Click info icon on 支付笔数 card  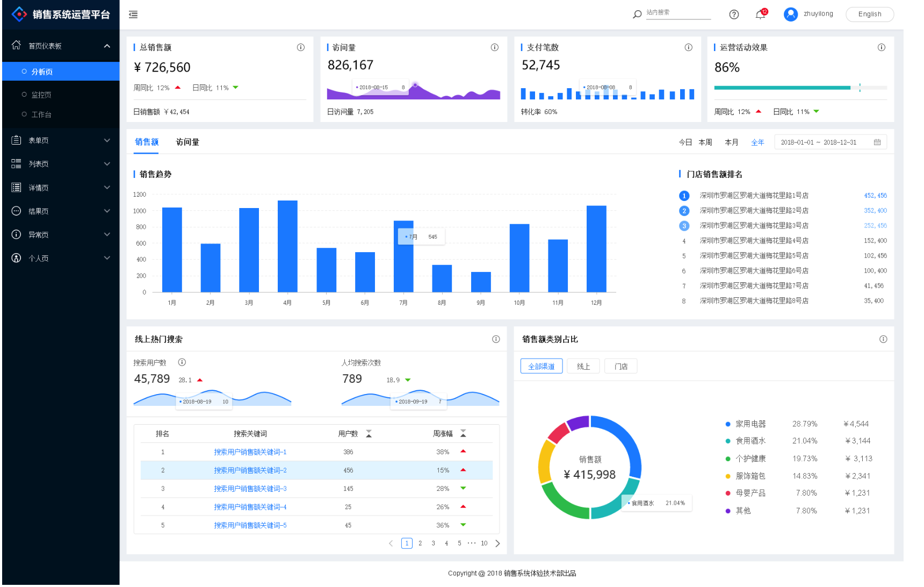[688, 47]
